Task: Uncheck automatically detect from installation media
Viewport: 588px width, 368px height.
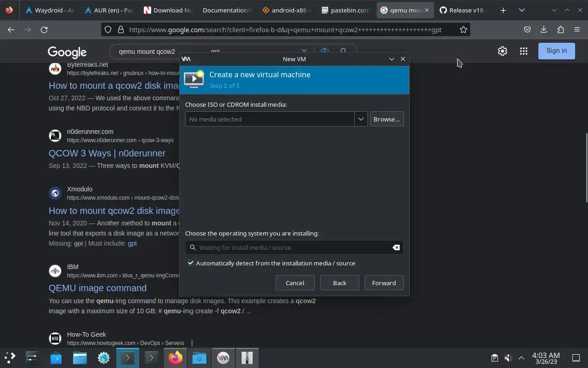Action: (x=191, y=263)
